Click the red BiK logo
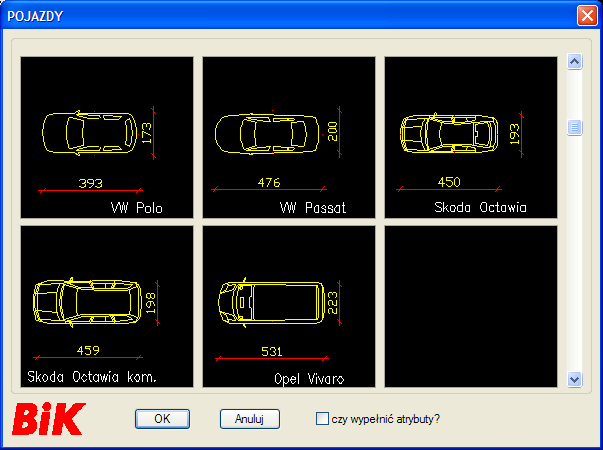 point(48,419)
